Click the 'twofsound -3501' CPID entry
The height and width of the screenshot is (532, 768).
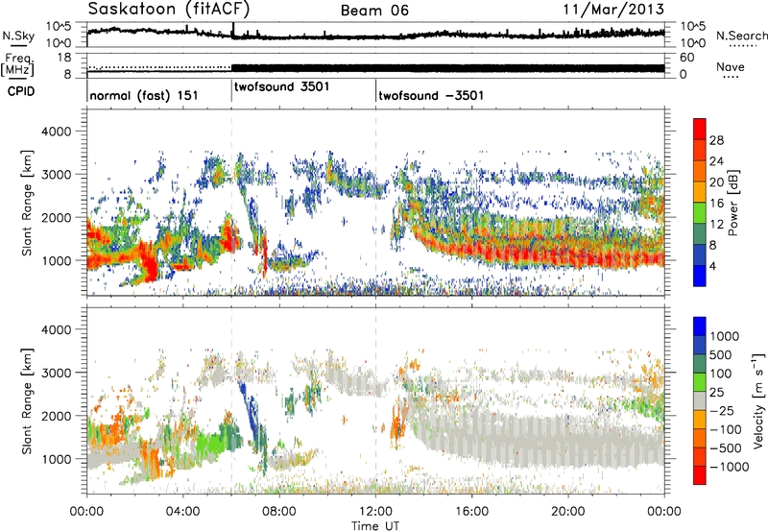point(431,95)
